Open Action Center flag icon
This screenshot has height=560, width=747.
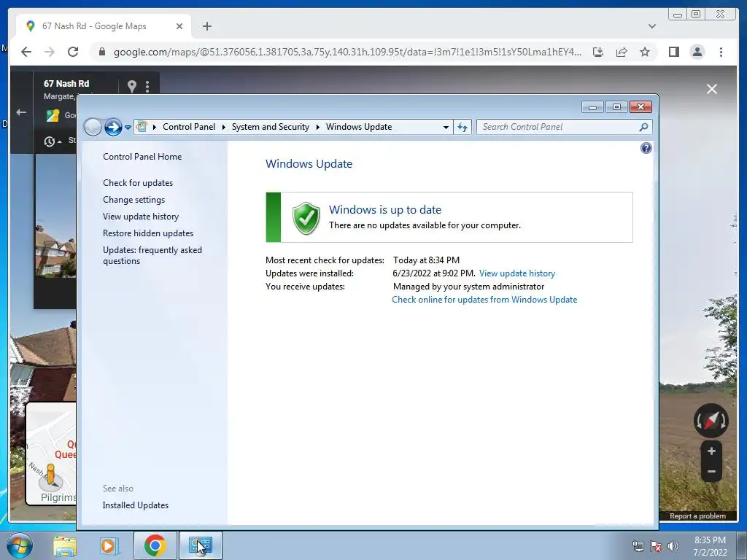point(656,546)
